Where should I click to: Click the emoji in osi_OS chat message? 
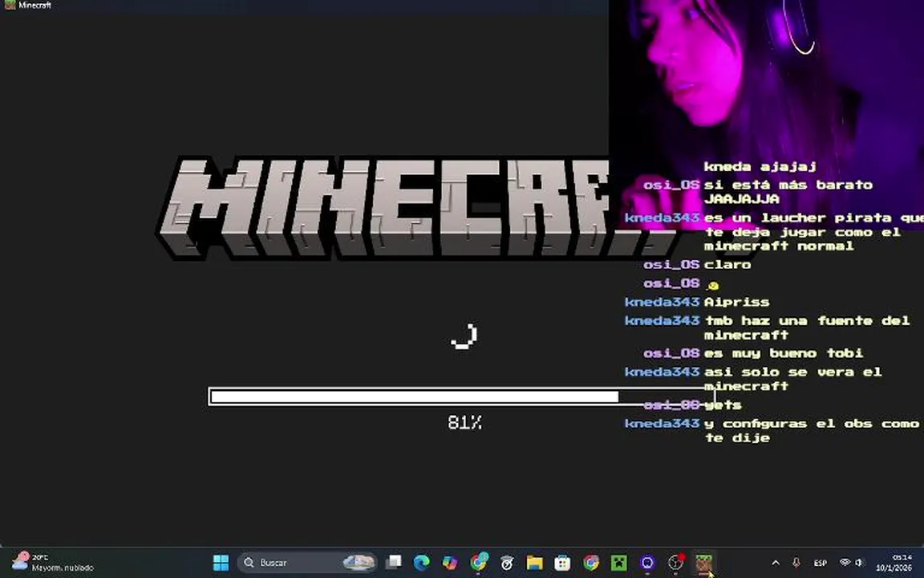pos(712,286)
